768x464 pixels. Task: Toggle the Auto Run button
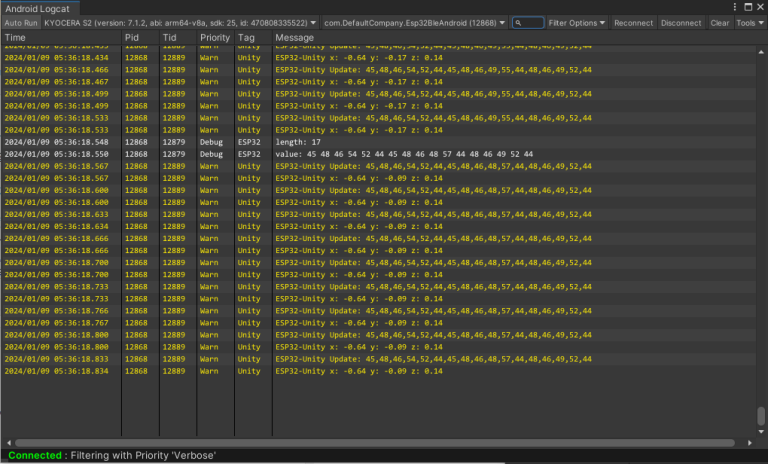pyautogui.click(x=21, y=23)
